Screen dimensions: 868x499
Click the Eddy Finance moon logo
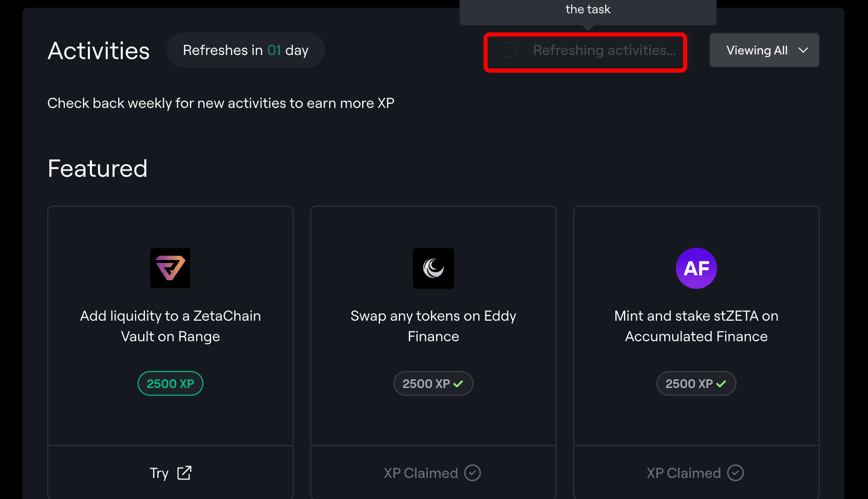tap(433, 268)
